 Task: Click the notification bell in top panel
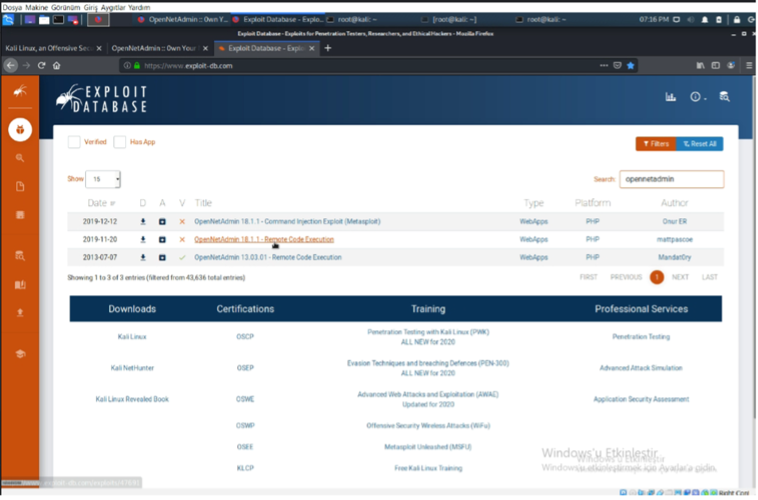705,20
